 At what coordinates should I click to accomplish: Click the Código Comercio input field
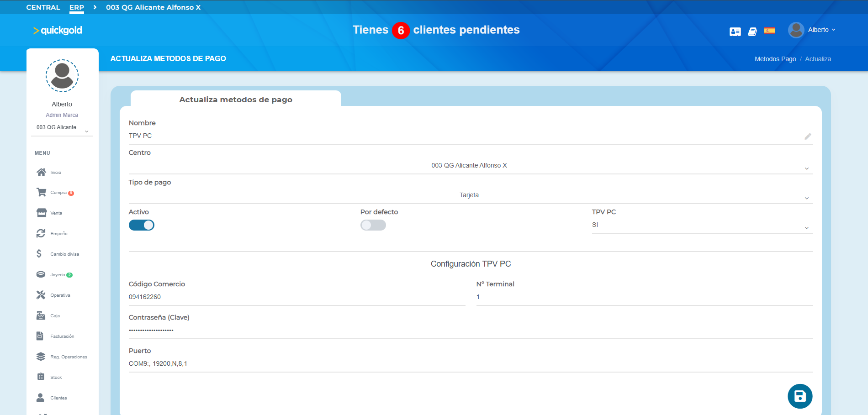(296, 297)
